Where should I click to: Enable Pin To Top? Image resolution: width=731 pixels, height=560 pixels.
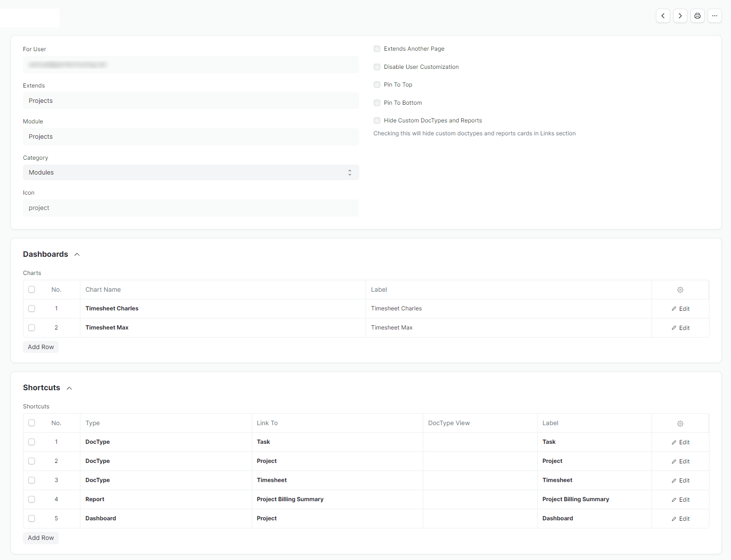377,84
